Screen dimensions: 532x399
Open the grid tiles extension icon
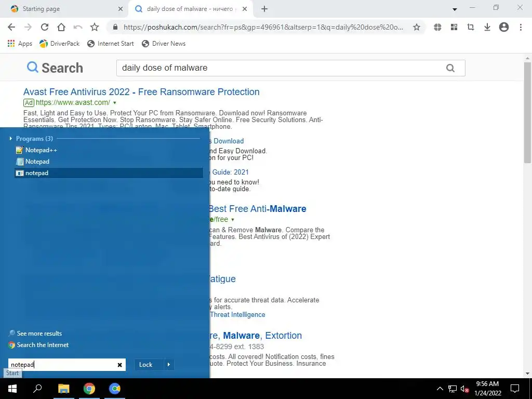pos(454,27)
